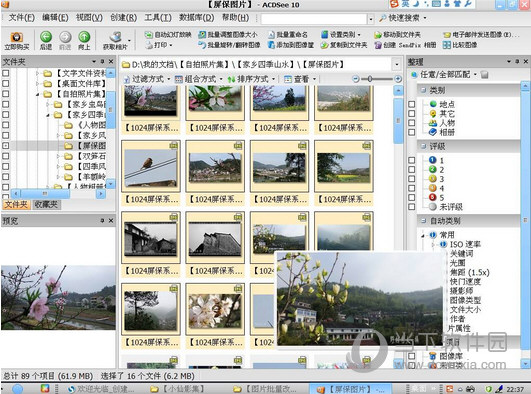This screenshot has width=531, height=394.
Task: Open the 创建(R) menu
Action: [124, 18]
